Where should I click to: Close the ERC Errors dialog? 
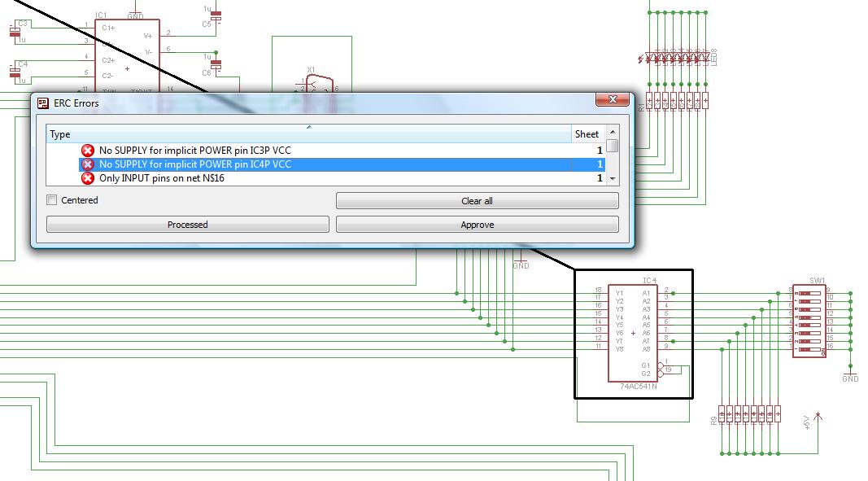(613, 99)
